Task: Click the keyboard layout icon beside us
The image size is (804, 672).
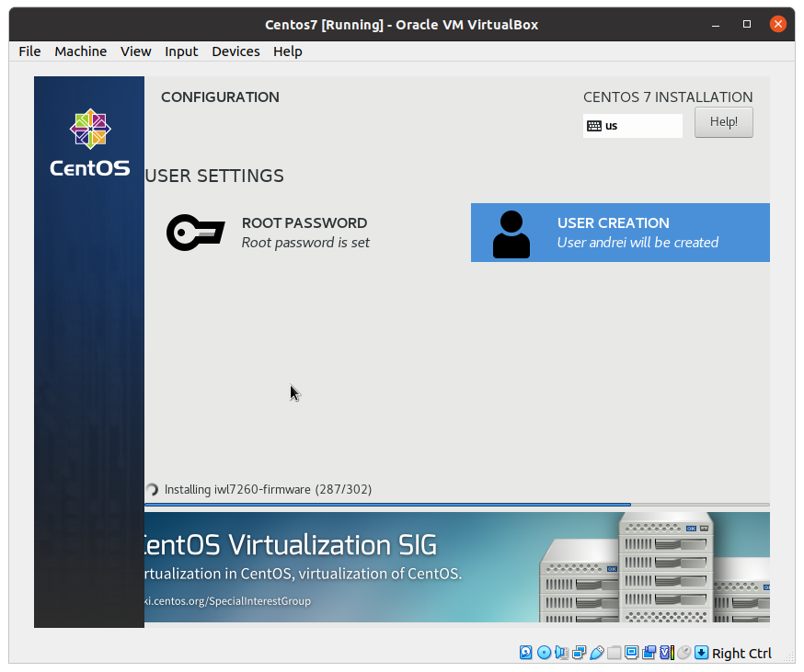Action: click(x=593, y=126)
